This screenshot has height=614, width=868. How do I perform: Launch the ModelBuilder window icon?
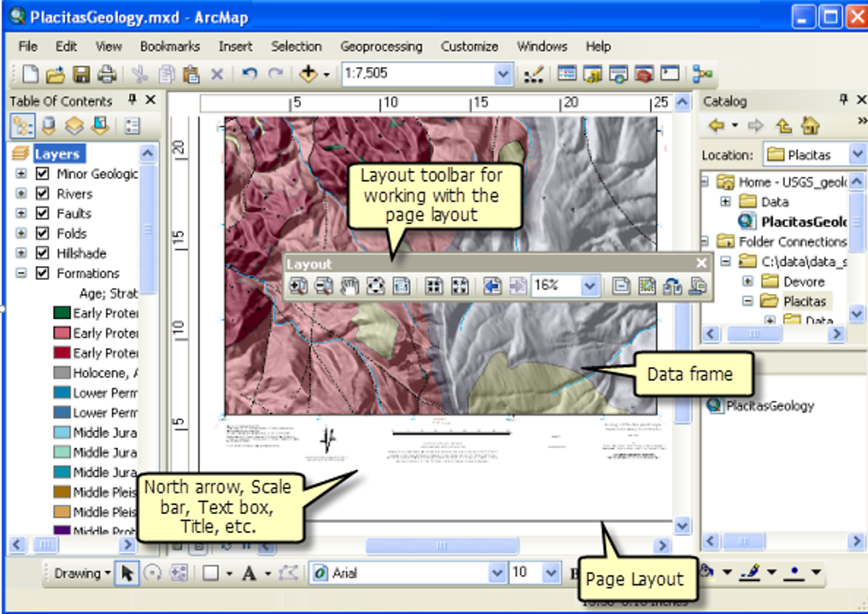(x=703, y=73)
